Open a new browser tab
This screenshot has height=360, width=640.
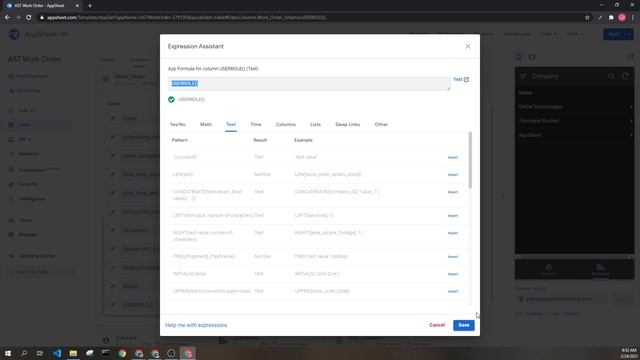[90, 6]
